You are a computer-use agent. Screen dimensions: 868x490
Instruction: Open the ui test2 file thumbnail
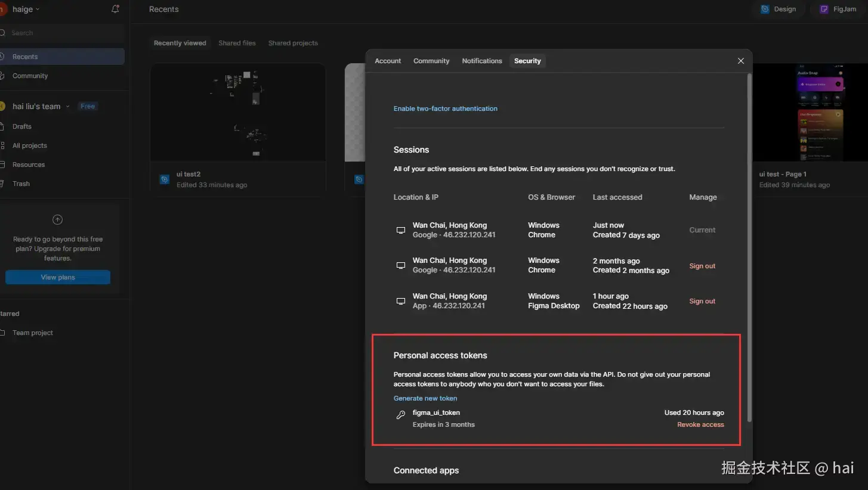[238, 113]
